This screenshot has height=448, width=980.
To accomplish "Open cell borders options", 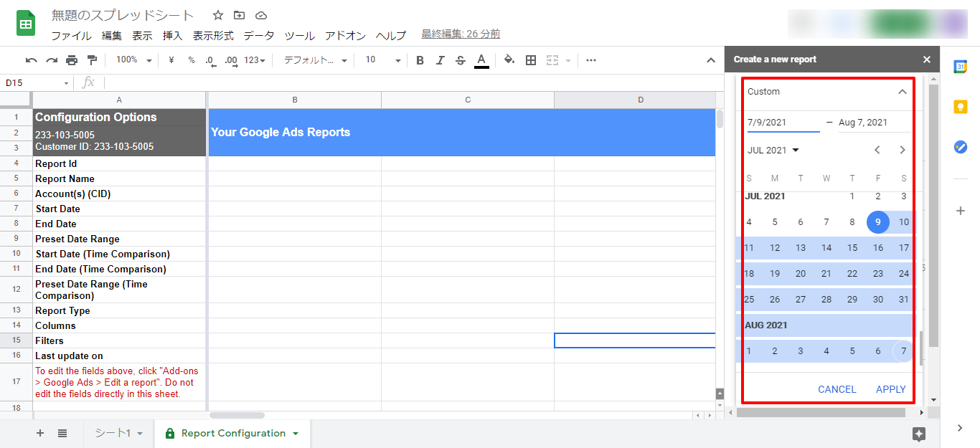I will click(531, 60).
